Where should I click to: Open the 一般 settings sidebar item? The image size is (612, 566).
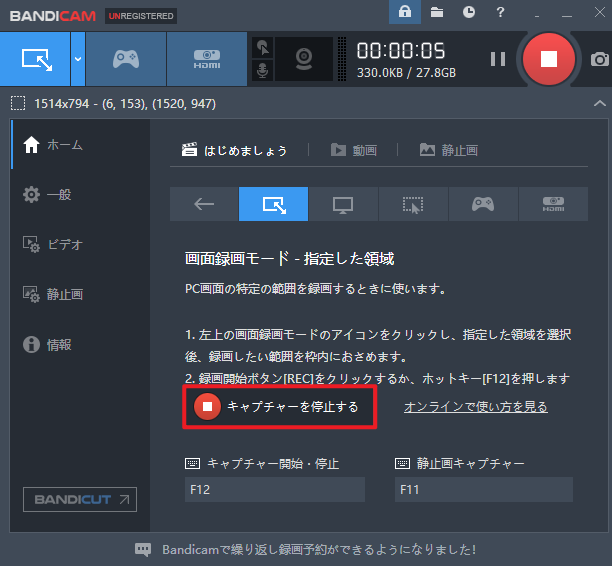[80, 194]
